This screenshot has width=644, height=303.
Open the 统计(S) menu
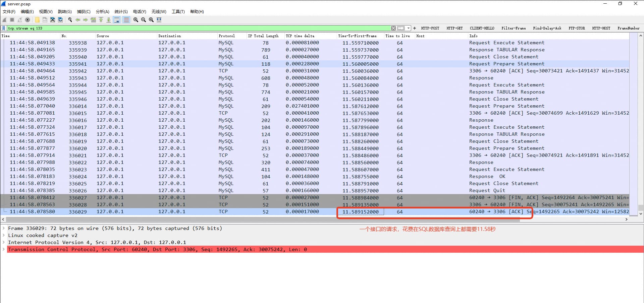click(x=121, y=12)
